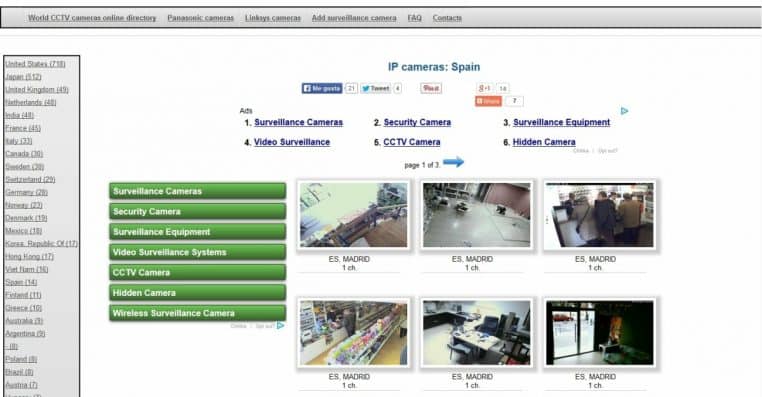Select Australia (9) country link
Screen dimensions: 762x397
point(24,321)
